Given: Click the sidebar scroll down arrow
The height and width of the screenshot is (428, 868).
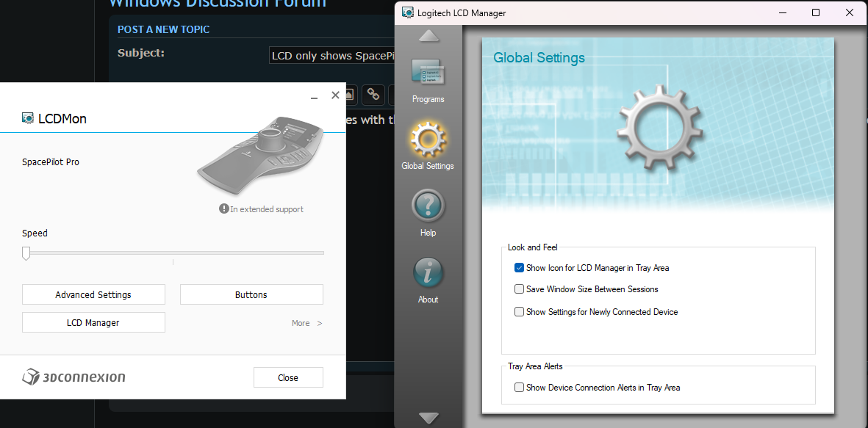Looking at the screenshot, I should point(429,418).
